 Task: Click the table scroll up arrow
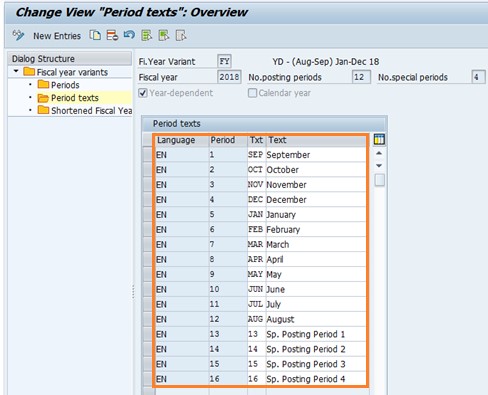point(379,153)
